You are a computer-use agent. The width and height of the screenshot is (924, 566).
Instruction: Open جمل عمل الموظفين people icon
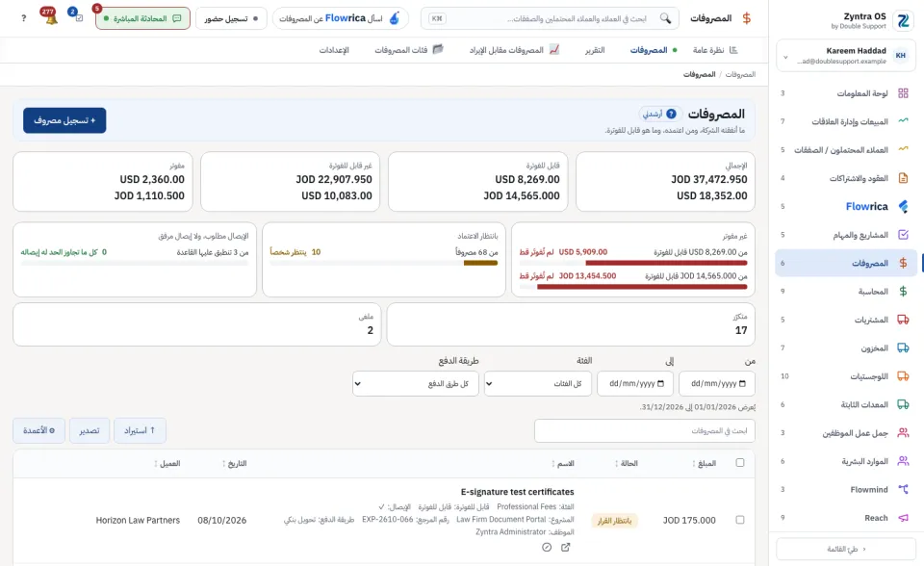pos(903,433)
